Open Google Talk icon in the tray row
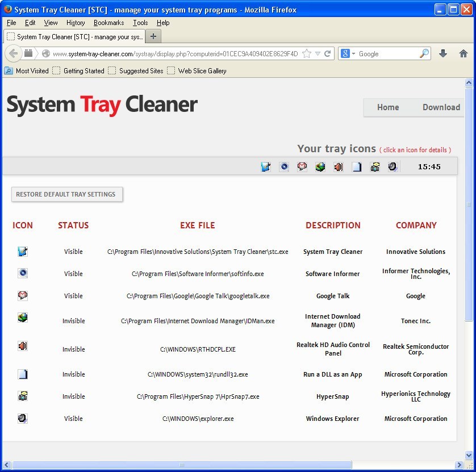 [x=302, y=166]
